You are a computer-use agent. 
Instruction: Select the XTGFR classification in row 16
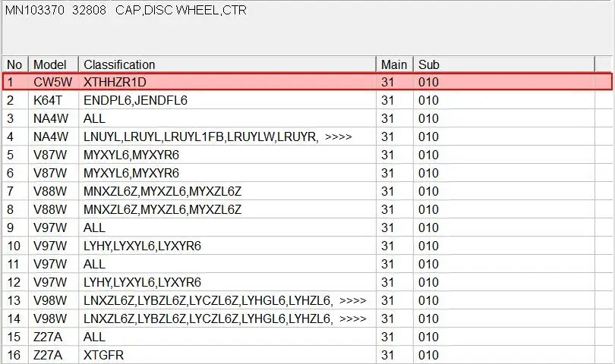[103, 355]
